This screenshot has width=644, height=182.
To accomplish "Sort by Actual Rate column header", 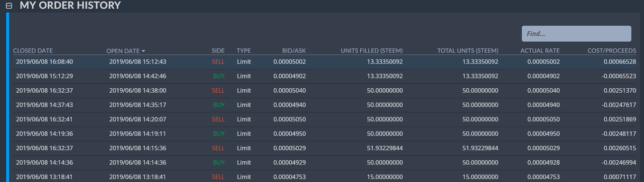I will [x=540, y=51].
